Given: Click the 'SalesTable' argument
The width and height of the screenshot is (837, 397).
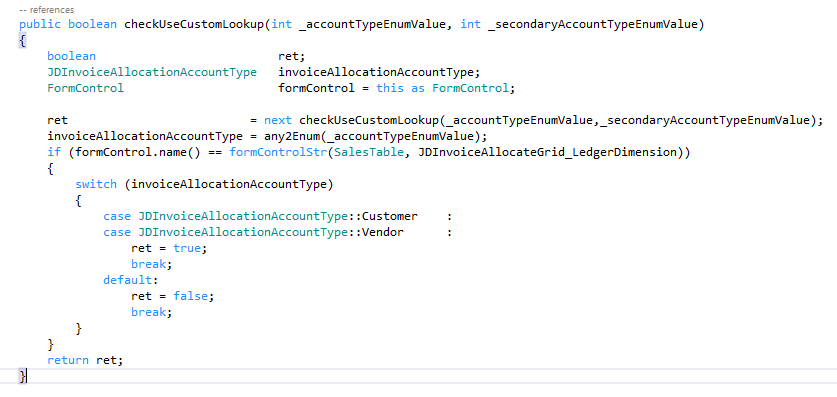Looking at the screenshot, I should [x=369, y=153].
